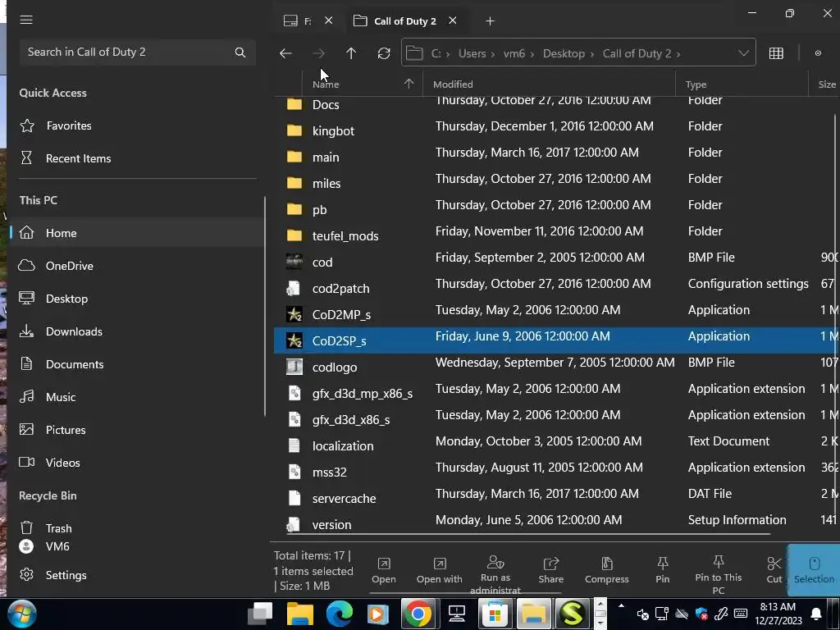The height and width of the screenshot is (630, 840).
Task: Refresh the current folder listing
Action: pyautogui.click(x=384, y=53)
